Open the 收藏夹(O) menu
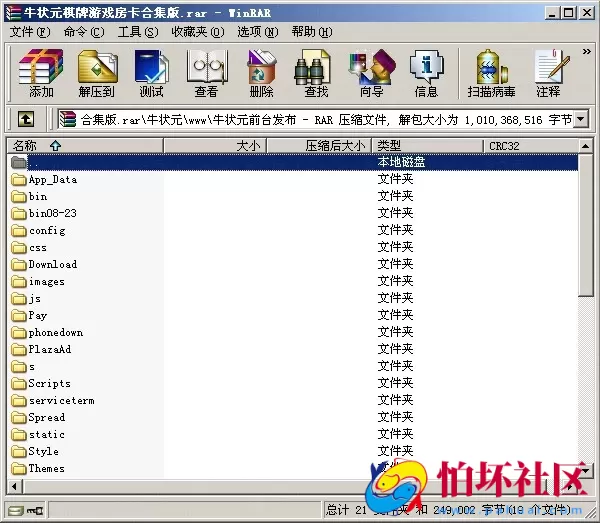This screenshot has height=523, width=600. (197, 32)
